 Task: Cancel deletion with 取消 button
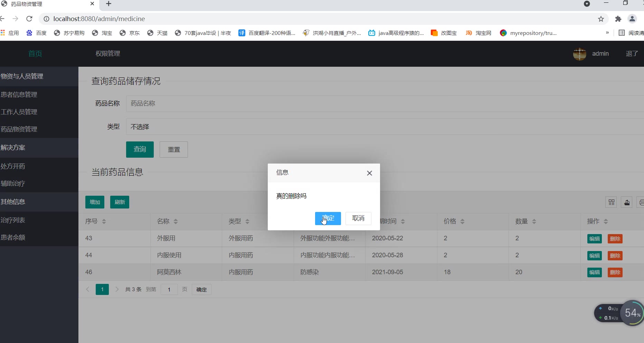(358, 218)
